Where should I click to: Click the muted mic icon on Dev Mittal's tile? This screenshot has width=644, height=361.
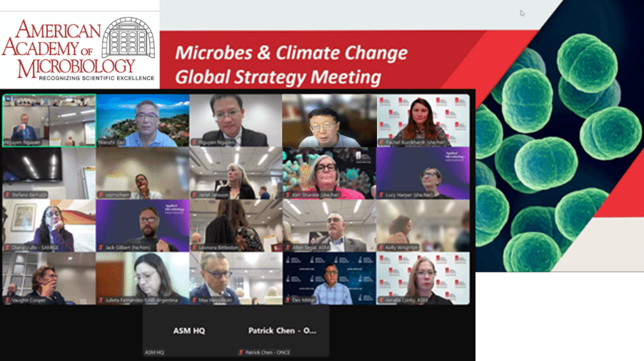point(288,300)
